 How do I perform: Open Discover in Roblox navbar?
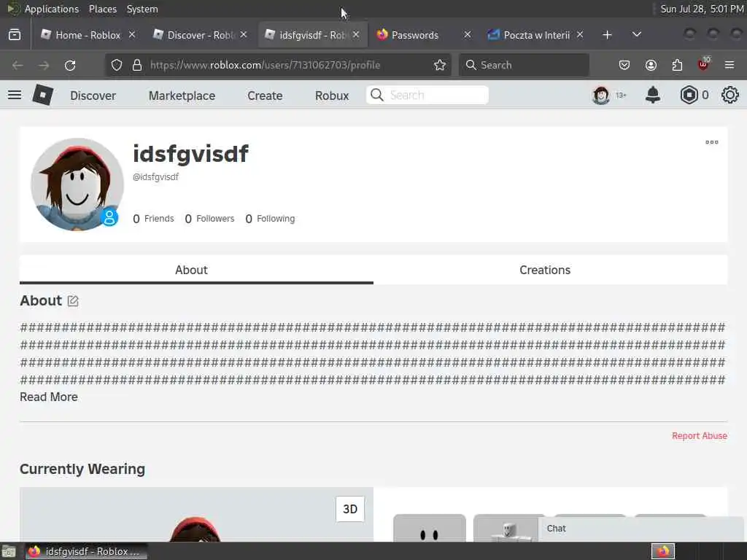[x=93, y=96]
